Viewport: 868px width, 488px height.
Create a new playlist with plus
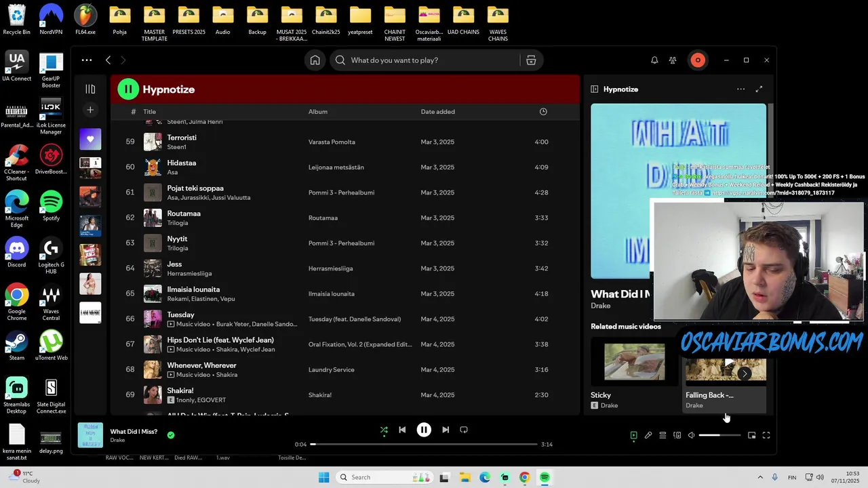coord(90,110)
